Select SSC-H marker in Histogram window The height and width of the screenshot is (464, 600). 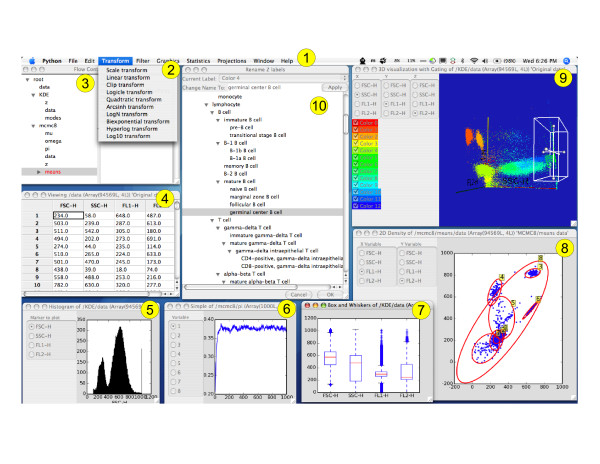point(31,336)
